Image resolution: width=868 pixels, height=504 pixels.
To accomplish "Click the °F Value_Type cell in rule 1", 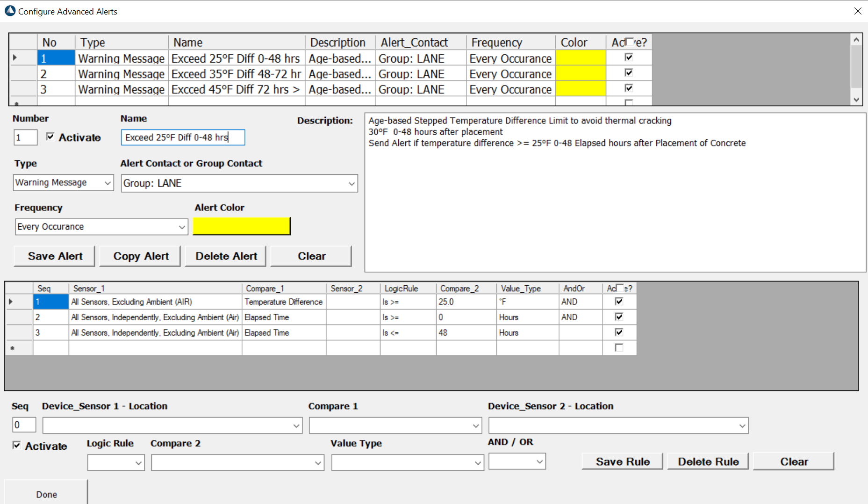I will 528,302.
